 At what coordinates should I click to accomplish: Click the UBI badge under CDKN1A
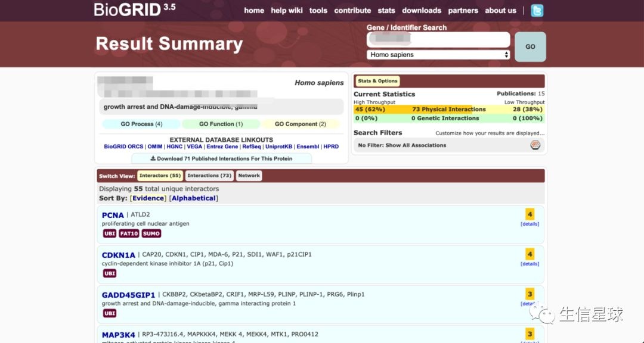(x=110, y=273)
